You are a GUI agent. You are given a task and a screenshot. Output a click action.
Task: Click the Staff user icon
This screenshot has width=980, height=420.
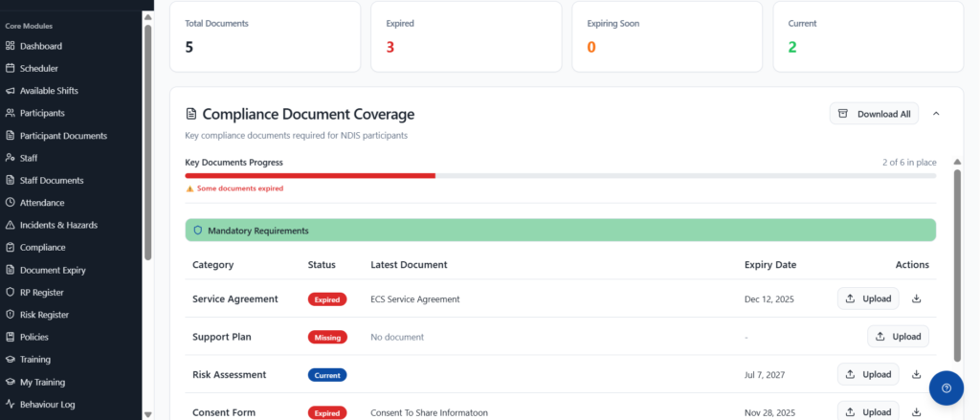coord(10,158)
